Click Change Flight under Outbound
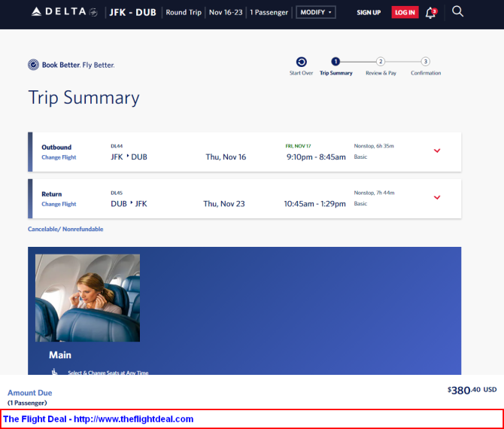The height and width of the screenshot is (429, 504). tap(59, 157)
